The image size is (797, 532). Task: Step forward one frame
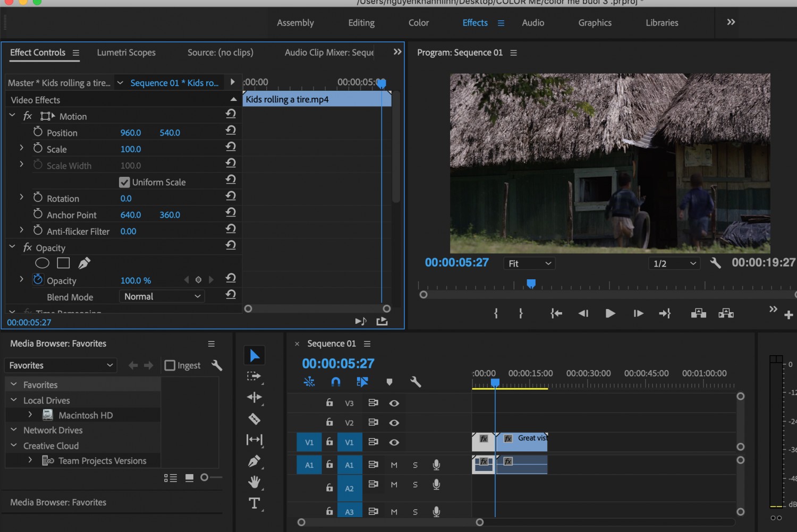(x=638, y=313)
